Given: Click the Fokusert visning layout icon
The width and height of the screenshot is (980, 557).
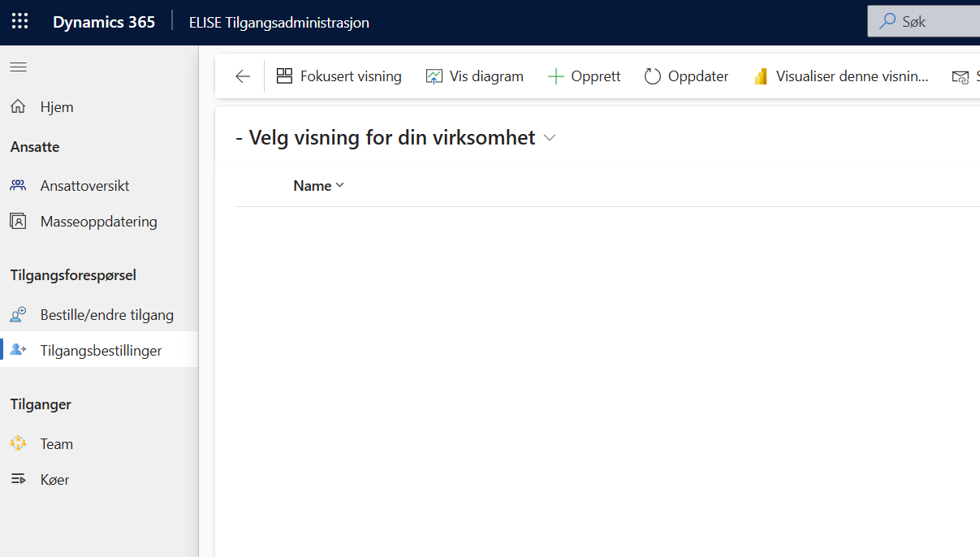Looking at the screenshot, I should click(x=284, y=76).
